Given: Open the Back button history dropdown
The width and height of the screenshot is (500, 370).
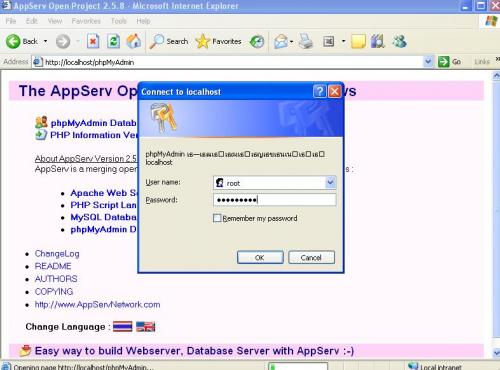Looking at the screenshot, I should click(45, 41).
